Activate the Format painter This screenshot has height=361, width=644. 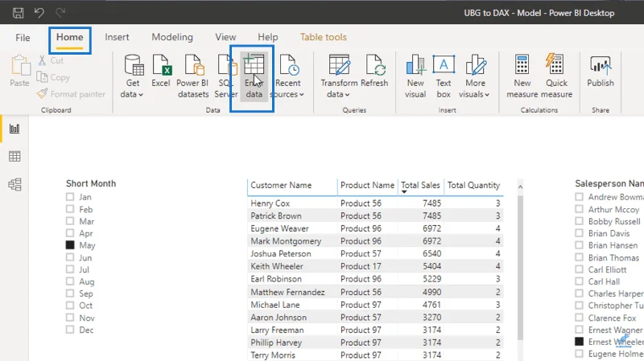point(72,94)
